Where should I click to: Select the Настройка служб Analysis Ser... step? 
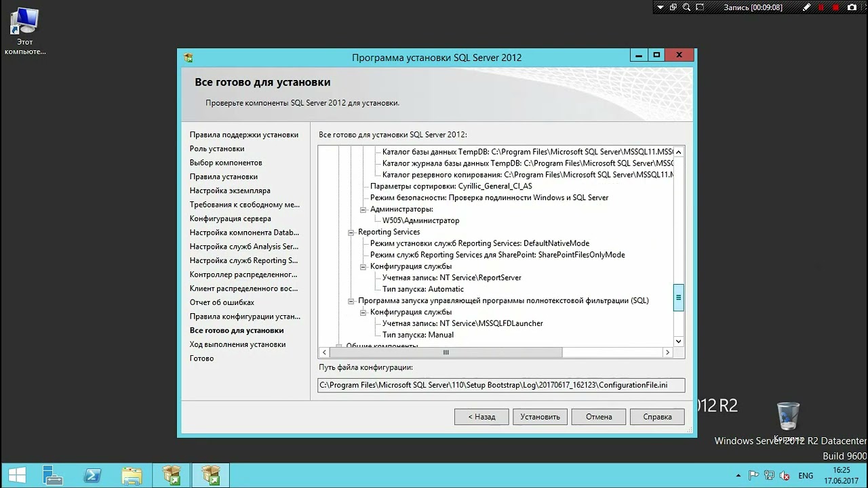coord(244,247)
